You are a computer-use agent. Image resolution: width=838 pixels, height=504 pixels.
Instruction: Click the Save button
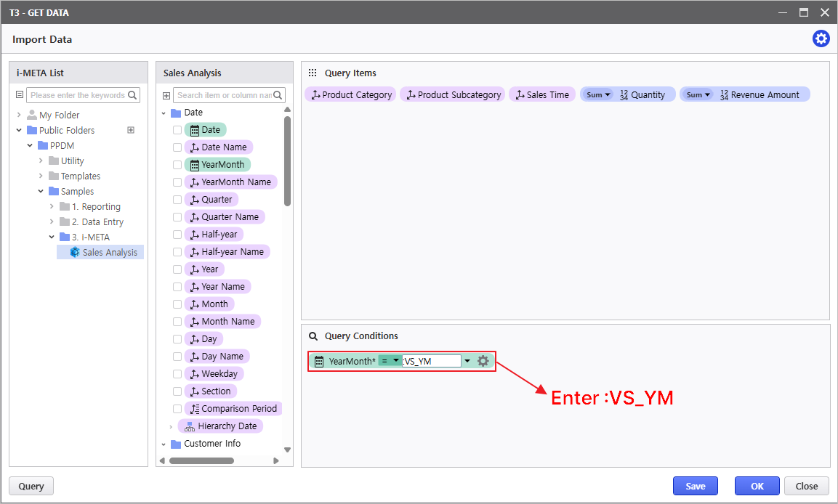695,487
